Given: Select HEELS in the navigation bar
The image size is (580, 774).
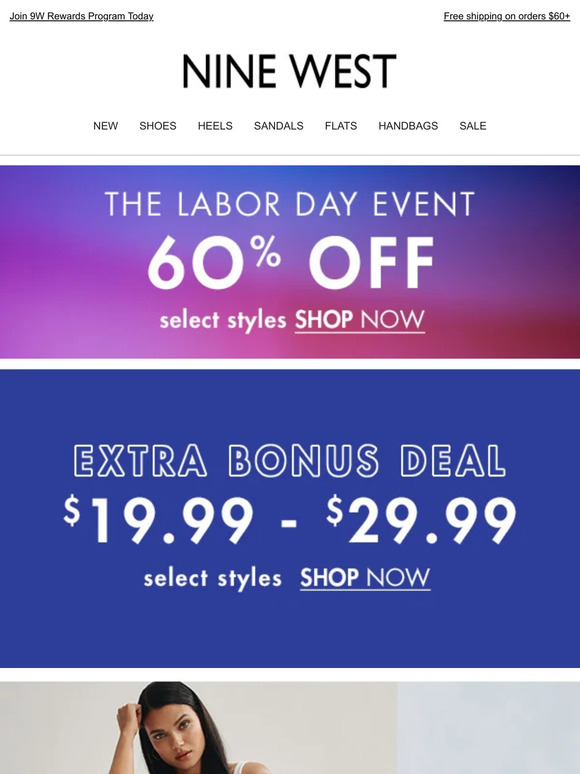Looking at the screenshot, I should [215, 126].
